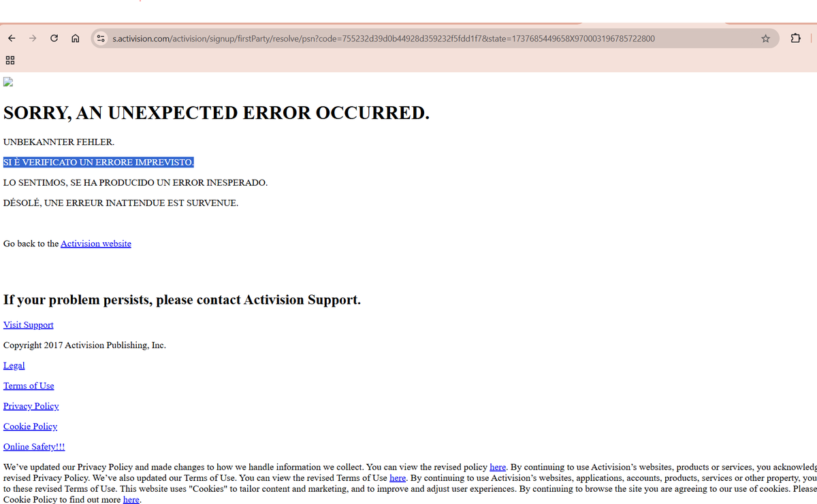Image resolution: width=817 pixels, height=504 pixels.
Task: Click the 'DÉSOLÉ, UNE ERREUR INATTENDUE' line
Action: (x=121, y=203)
